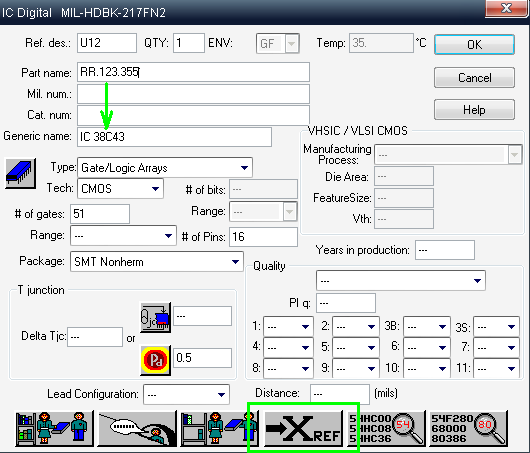The width and height of the screenshot is (530, 453).
Task: Open the Quality 2 dropdown
Action: point(356,327)
